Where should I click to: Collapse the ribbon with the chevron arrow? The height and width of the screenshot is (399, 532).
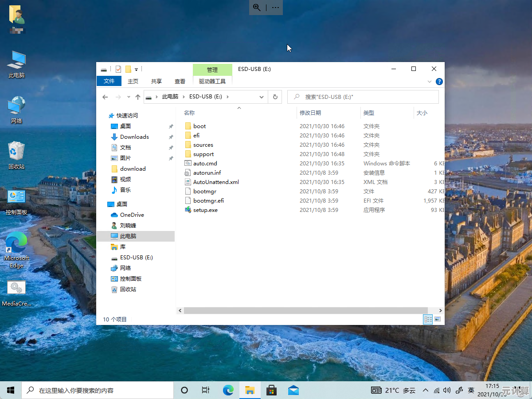(429, 82)
